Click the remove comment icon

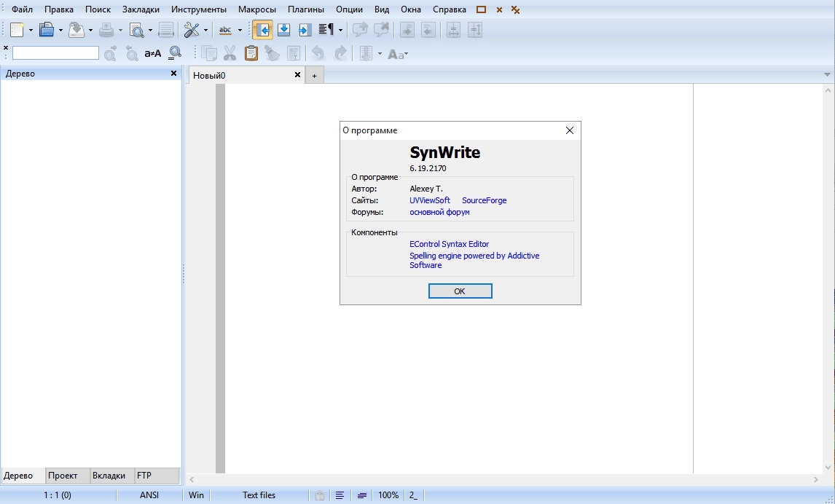pos(381,30)
